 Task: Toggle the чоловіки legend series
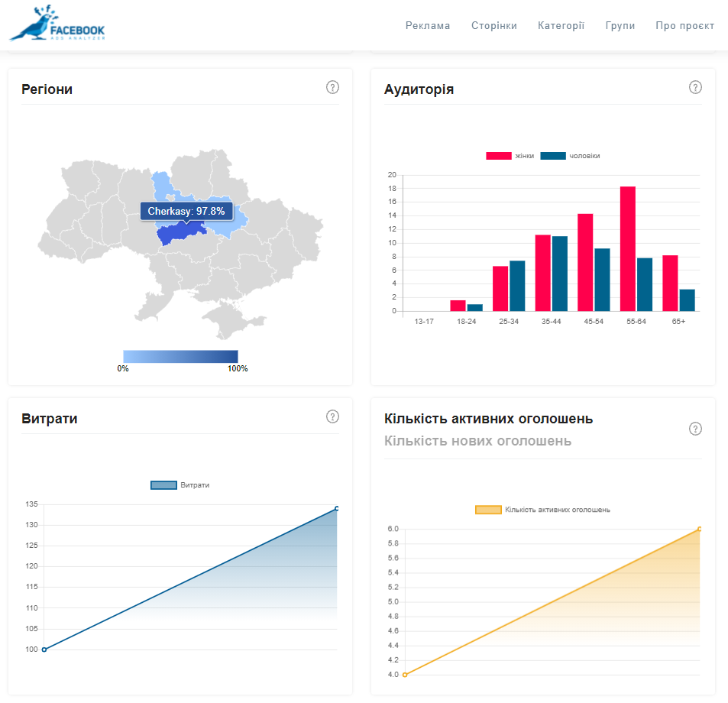point(570,156)
